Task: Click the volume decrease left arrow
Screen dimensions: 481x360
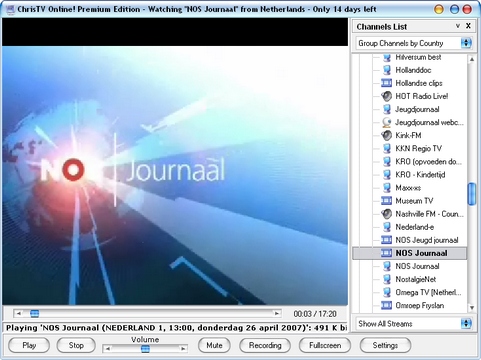Action: (107, 349)
